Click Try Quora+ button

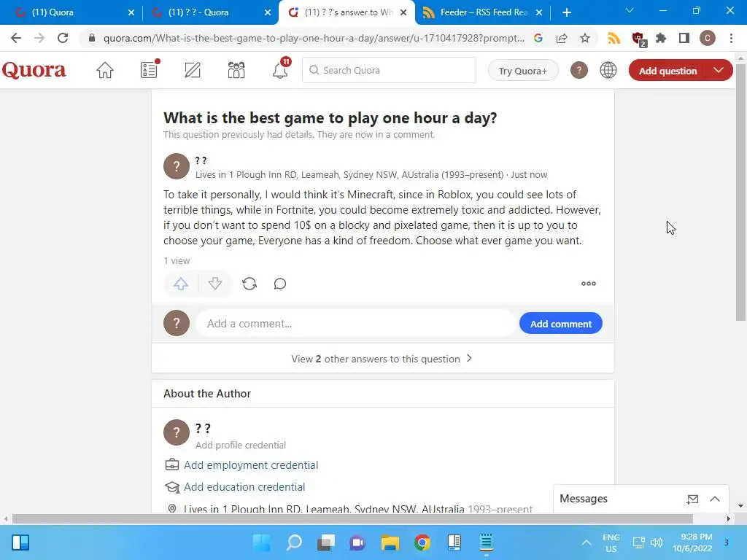coord(523,71)
